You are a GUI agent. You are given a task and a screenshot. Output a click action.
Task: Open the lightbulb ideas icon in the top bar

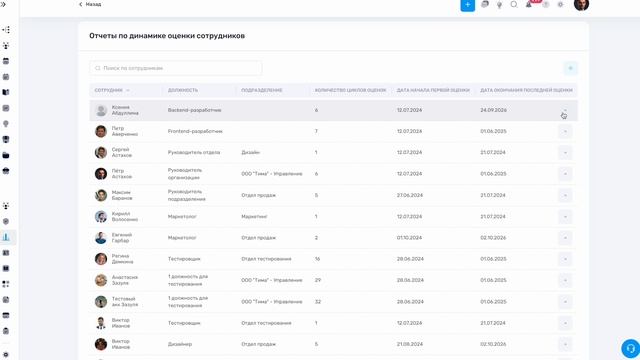(x=499, y=5)
